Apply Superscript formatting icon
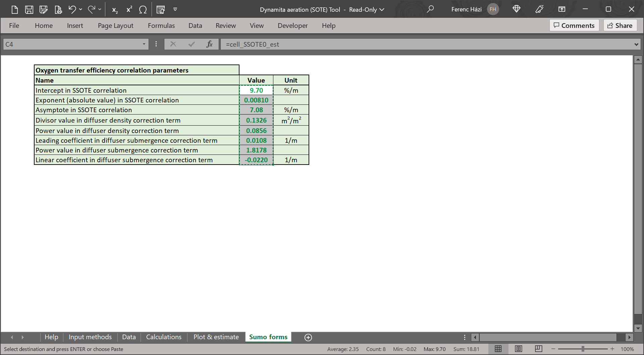The width and height of the screenshot is (644, 355). (129, 9)
